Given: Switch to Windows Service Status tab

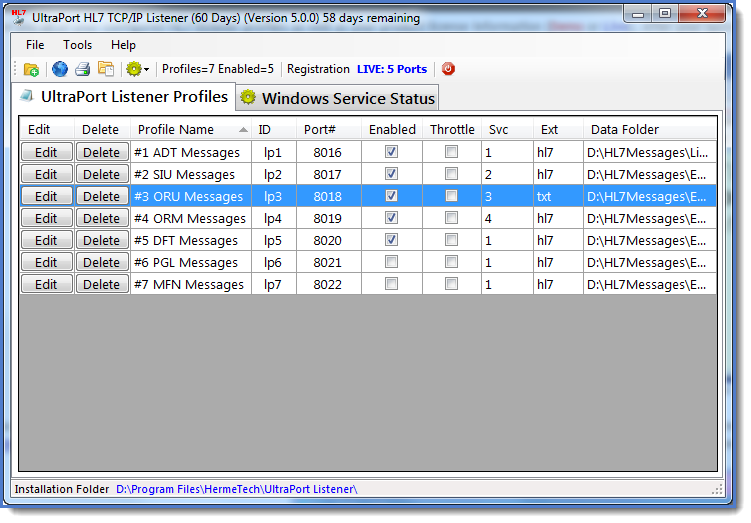Looking at the screenshot, I should 337,98.
